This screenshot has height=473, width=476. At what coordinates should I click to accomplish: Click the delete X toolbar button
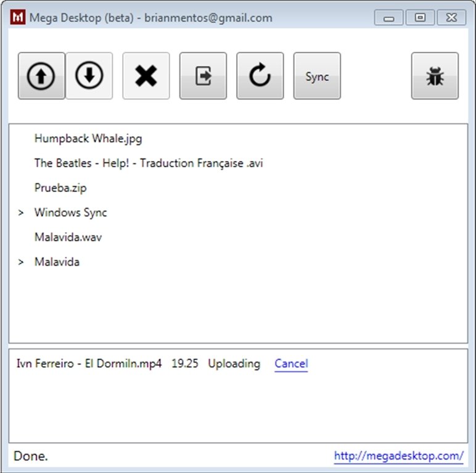(146, 76)
